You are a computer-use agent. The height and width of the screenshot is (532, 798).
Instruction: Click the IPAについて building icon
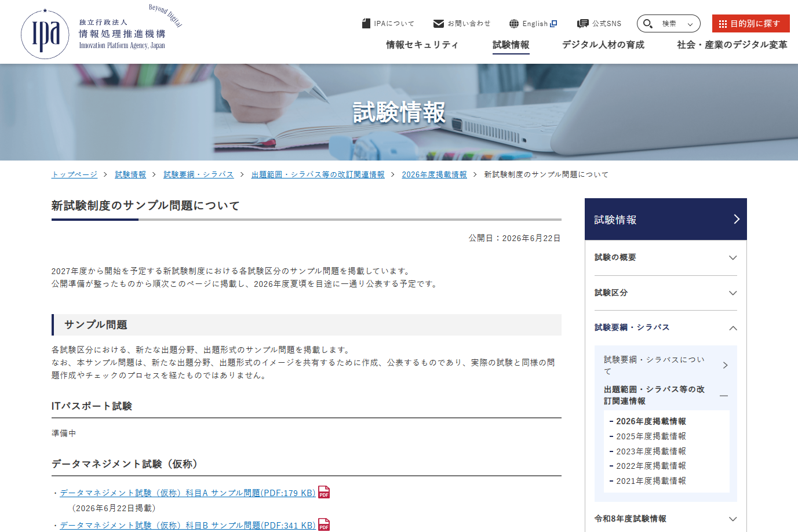pyautogui.click(x=366, y=23)
